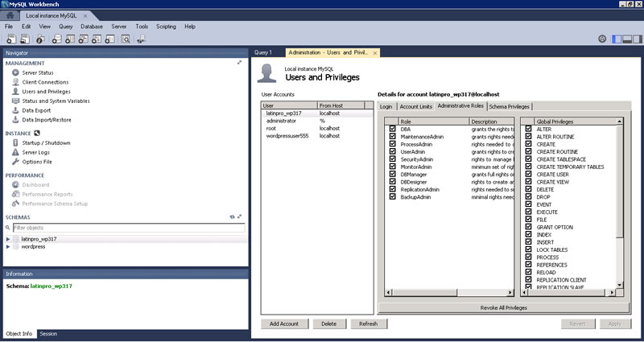Create a new SQL tab from toolbar
Image resolution: width=644 pixels, height=342 pixels.
[x=11, y=39]
